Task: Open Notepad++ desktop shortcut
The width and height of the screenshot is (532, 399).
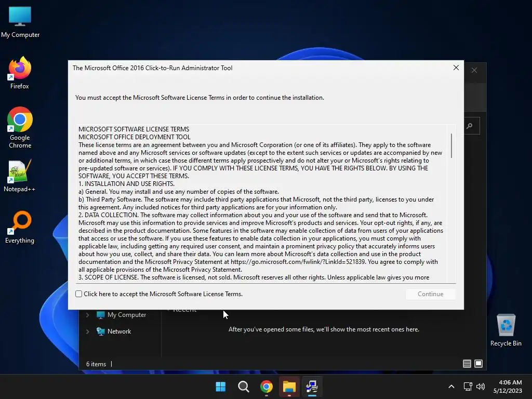Action: 19,176
